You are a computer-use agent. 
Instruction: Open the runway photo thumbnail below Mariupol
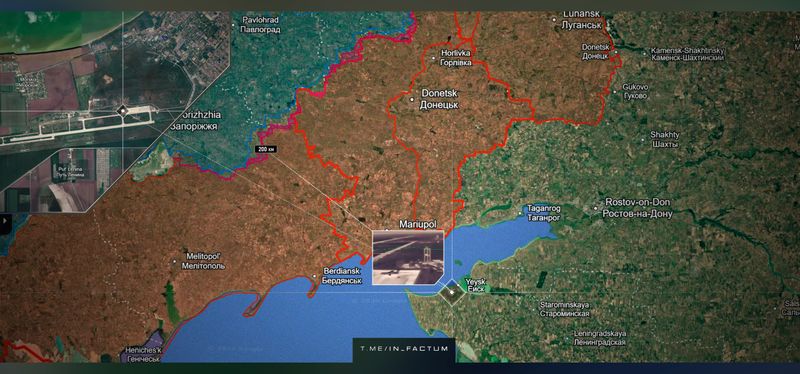coord(408,257)
